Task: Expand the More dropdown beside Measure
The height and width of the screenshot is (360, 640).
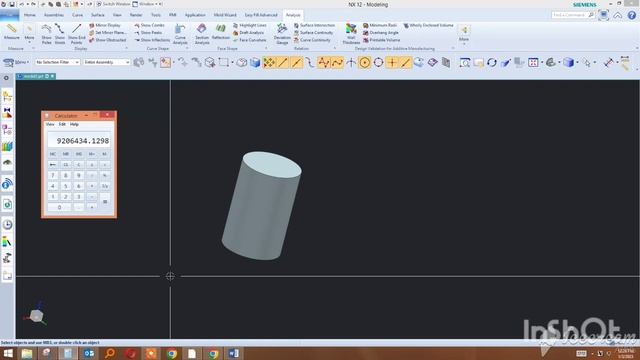Action: 29,34
